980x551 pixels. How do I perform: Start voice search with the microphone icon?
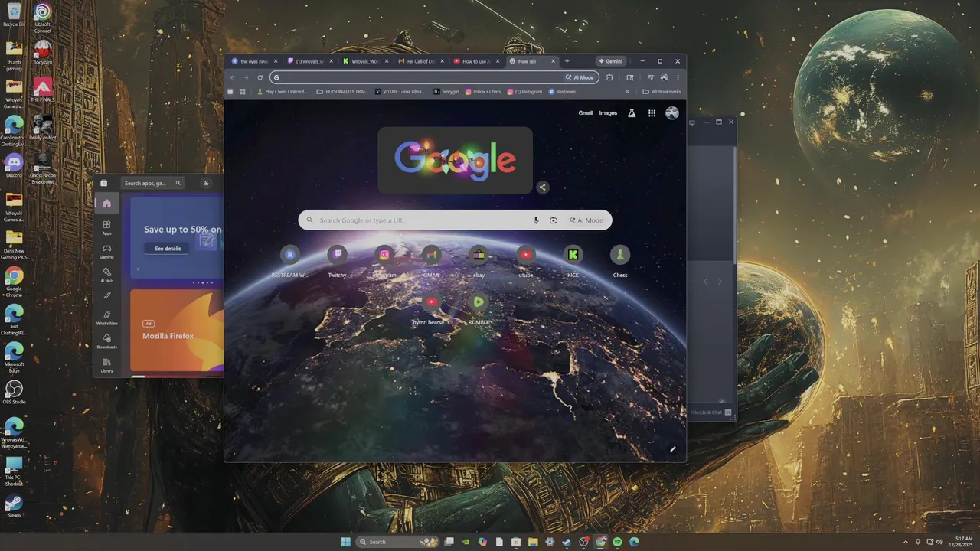pos(536,220)
